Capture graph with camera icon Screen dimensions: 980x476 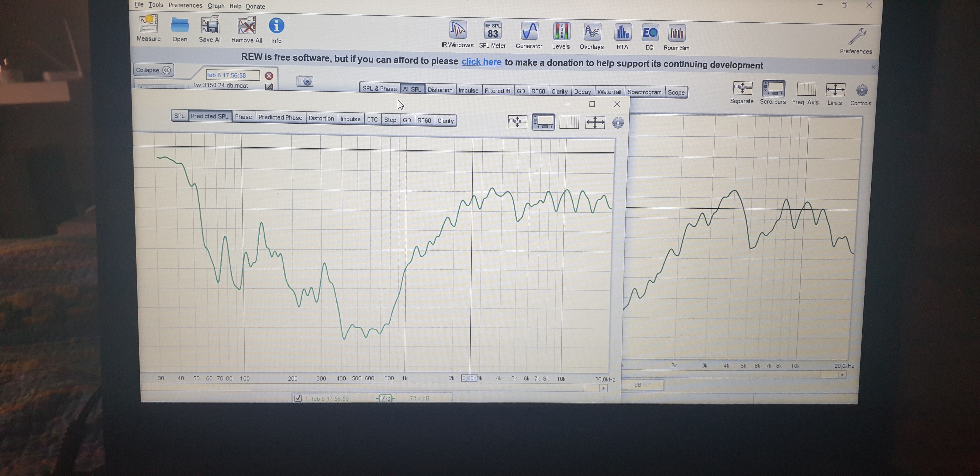point(305,81)
